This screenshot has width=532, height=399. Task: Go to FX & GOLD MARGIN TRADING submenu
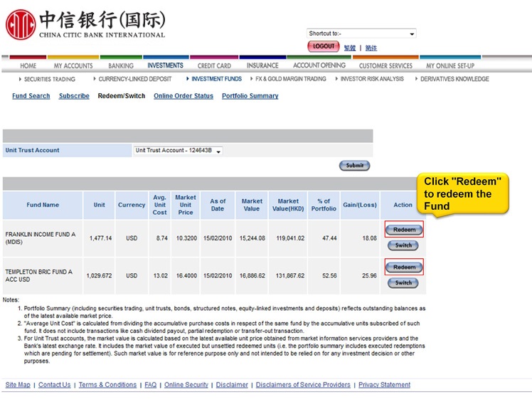291,79
